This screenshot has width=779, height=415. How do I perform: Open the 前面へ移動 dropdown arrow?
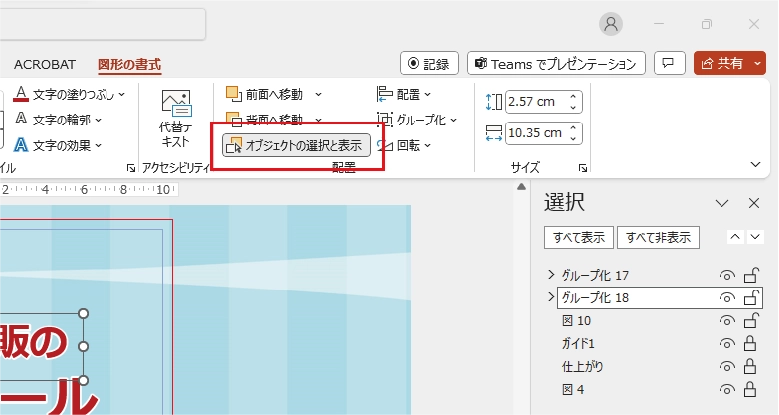point(318,94)
